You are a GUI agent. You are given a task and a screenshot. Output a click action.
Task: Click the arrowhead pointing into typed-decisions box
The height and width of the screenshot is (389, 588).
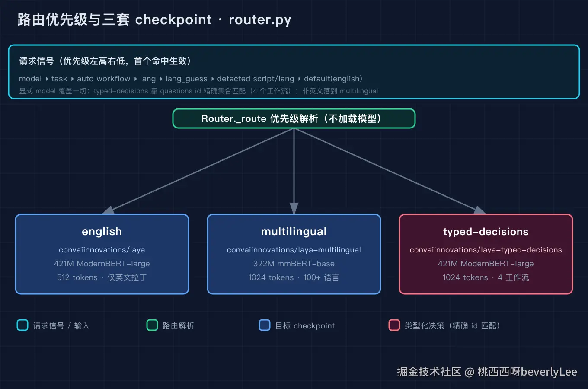[x=479, y=210]
